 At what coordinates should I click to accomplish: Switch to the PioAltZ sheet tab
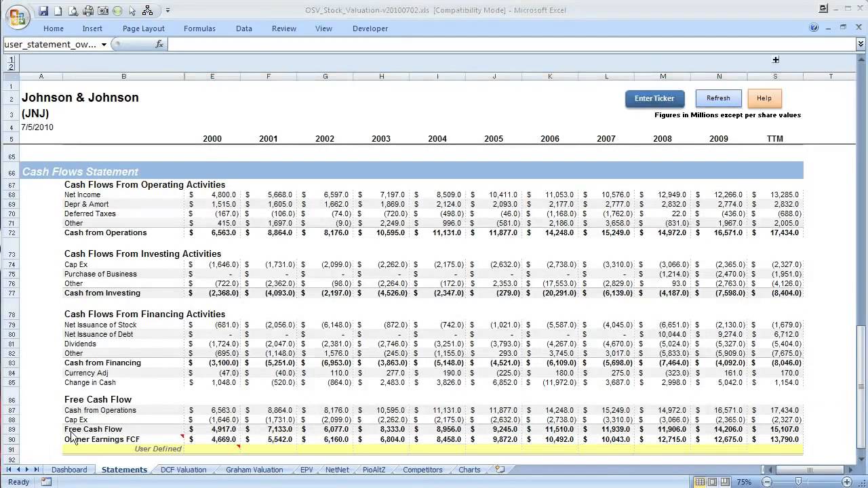pyautogui.click(x=374, y=470)
